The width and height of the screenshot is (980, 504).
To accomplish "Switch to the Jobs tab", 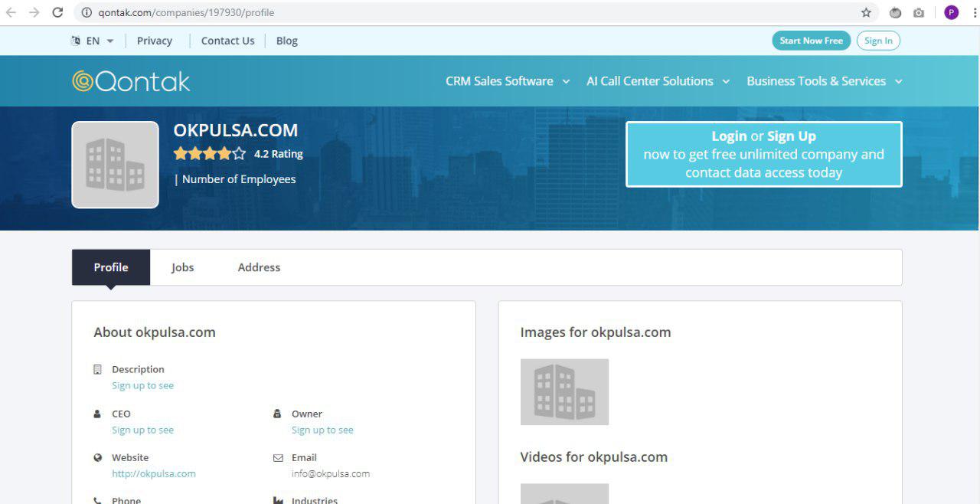I will click(182, 267).
